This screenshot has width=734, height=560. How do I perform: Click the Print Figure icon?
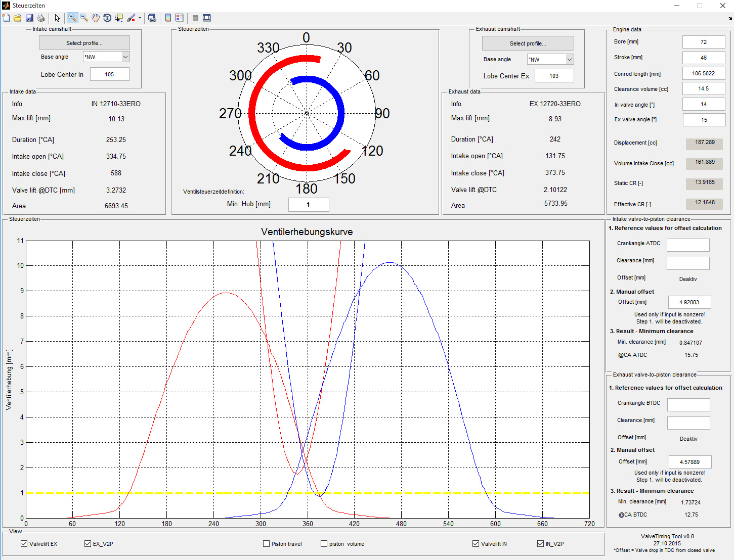(x=41, y=18)
